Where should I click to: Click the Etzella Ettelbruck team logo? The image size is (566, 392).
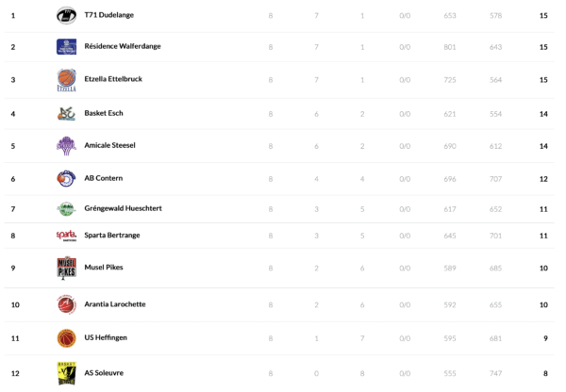(66, 80)
